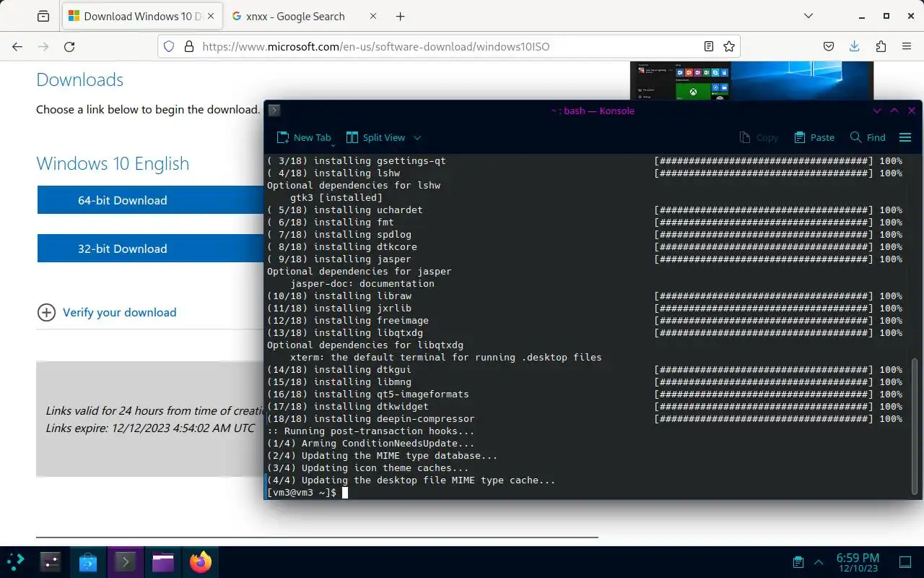Click the Windows 10 English heading
Viewport: 924px width, 578px height.
coord(113,163)
